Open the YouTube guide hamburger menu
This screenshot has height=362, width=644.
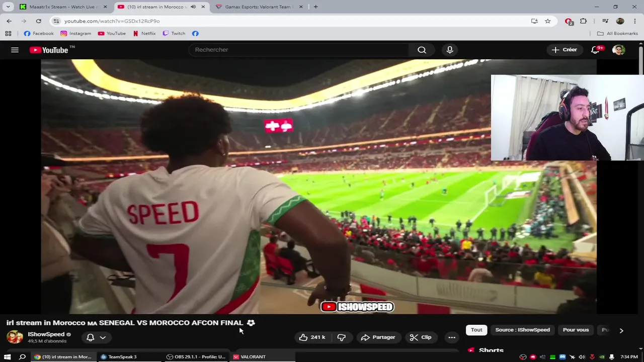click(x=15, y=50)
